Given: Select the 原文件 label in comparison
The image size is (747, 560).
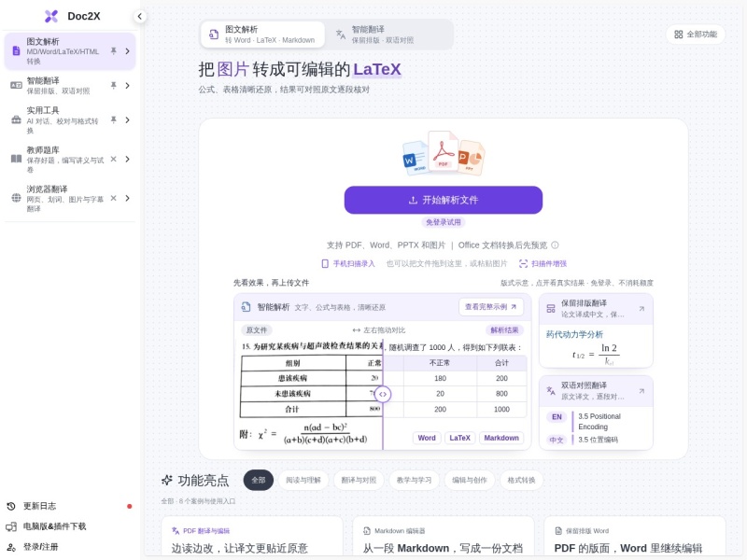Looking at the screenshot, I should (256, 330).
